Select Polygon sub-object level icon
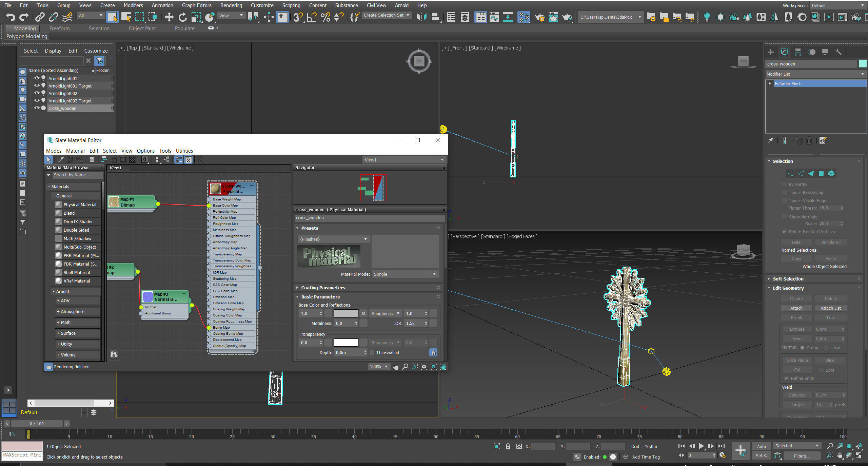868x466 pixels. point(821,173)
